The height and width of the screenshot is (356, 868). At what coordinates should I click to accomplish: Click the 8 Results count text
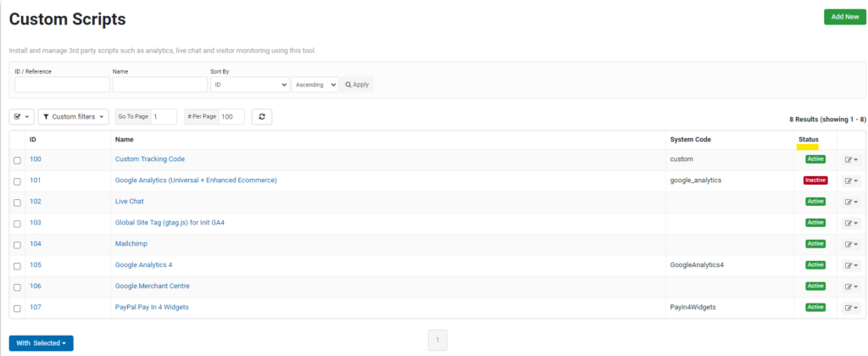click(827, 119)
